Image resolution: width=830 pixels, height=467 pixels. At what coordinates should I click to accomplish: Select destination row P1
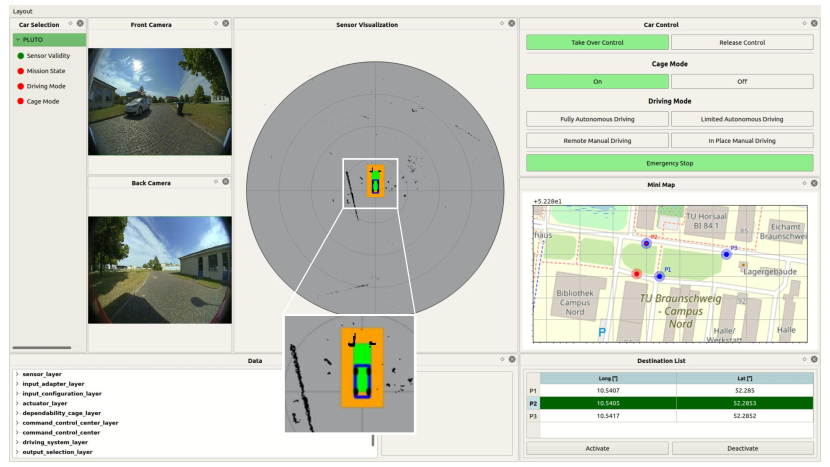(533, 391)
